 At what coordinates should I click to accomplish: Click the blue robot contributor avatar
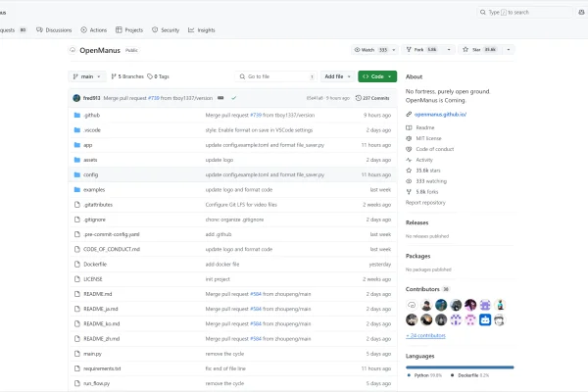coord(485,320)
